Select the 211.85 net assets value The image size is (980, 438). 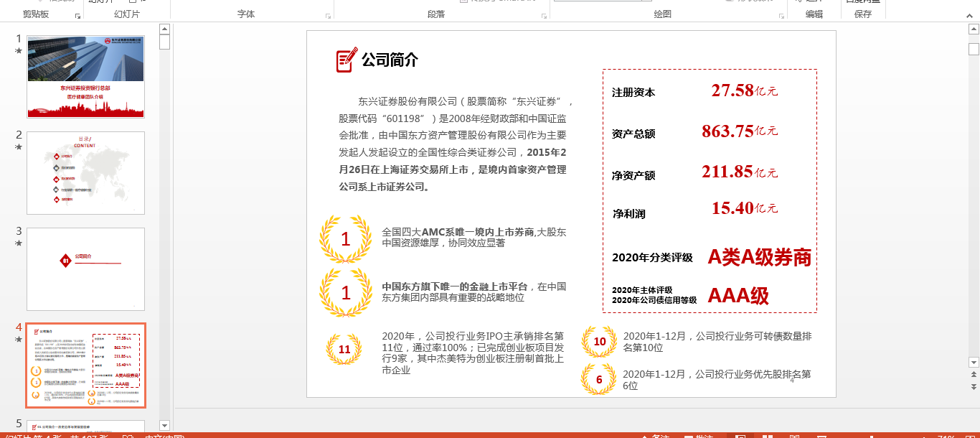[727, 172]
